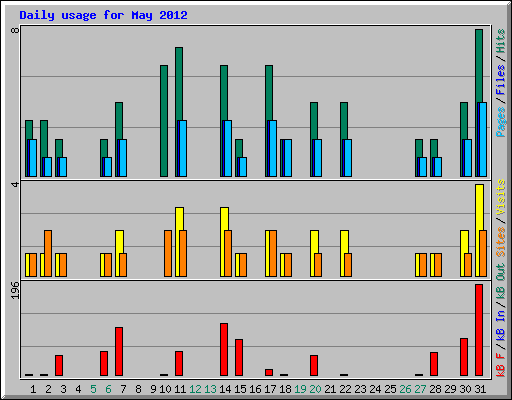Click the green Hits bar on day 10
512x400 pixels.
coord(164,121)
